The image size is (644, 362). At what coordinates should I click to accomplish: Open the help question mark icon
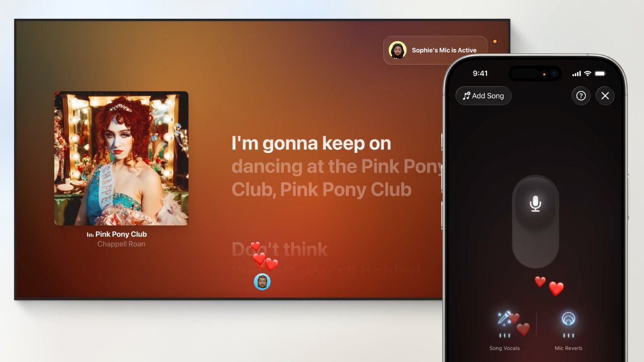click(x=581, y=96)
